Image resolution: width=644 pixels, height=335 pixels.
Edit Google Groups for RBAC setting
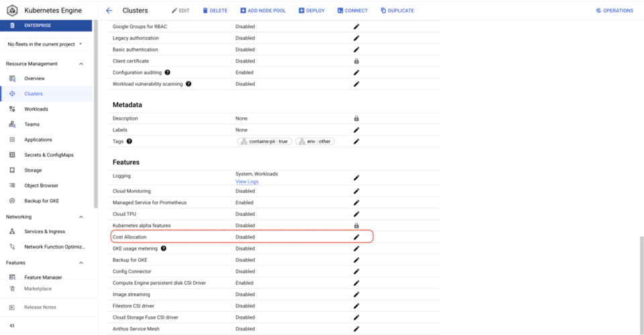pos(356,27)
